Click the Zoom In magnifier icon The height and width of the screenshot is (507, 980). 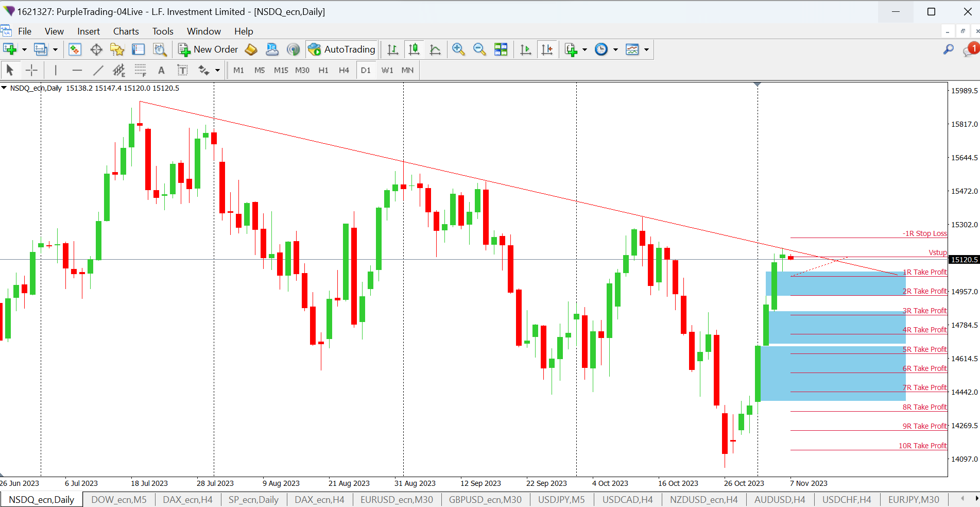tap(458, 49)
